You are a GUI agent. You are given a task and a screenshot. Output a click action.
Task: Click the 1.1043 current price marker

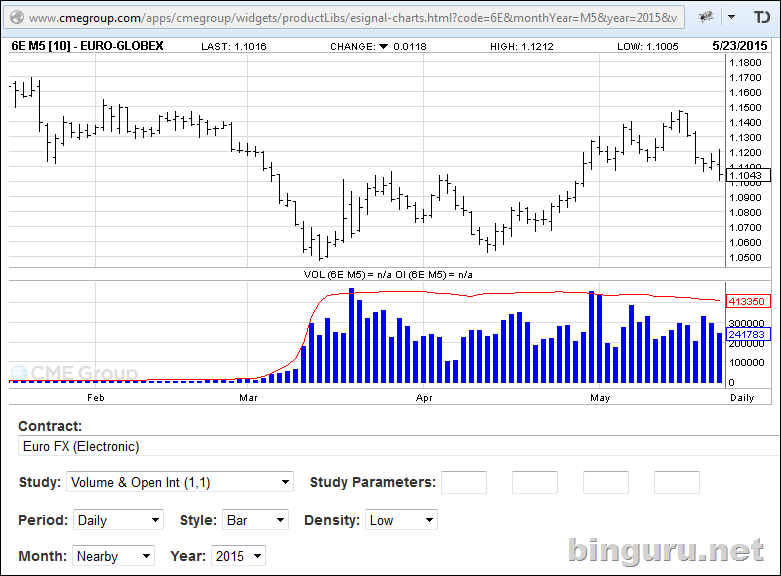click(x=749, y=175)
